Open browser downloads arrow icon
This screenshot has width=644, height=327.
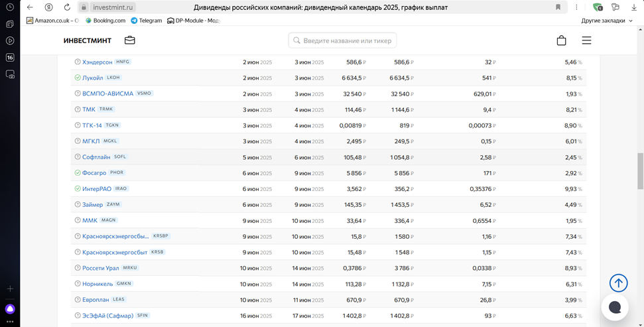click(x=634, y=7)
